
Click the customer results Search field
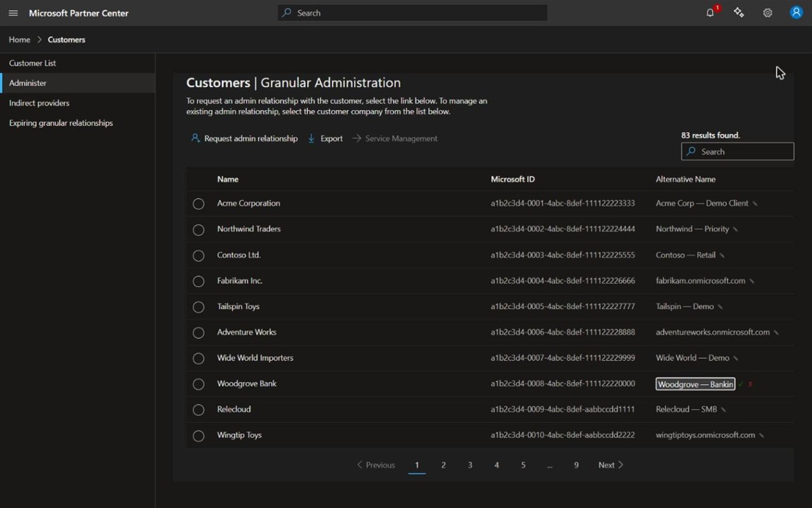click(x=738, y=152)
